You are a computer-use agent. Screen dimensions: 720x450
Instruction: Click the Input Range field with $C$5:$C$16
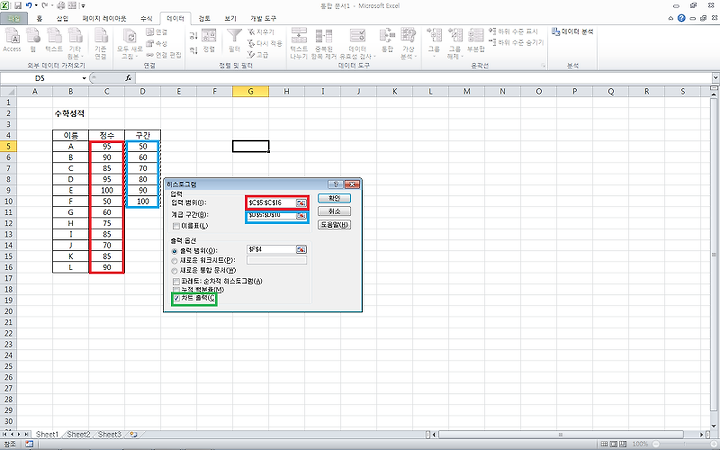(x=271, y=203)
